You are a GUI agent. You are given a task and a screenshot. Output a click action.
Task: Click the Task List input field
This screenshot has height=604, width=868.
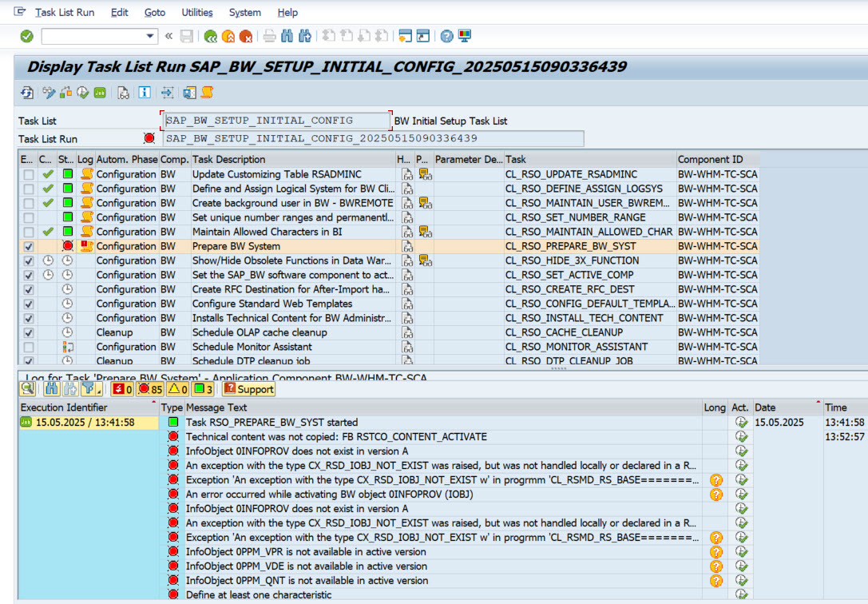point(276,121)
